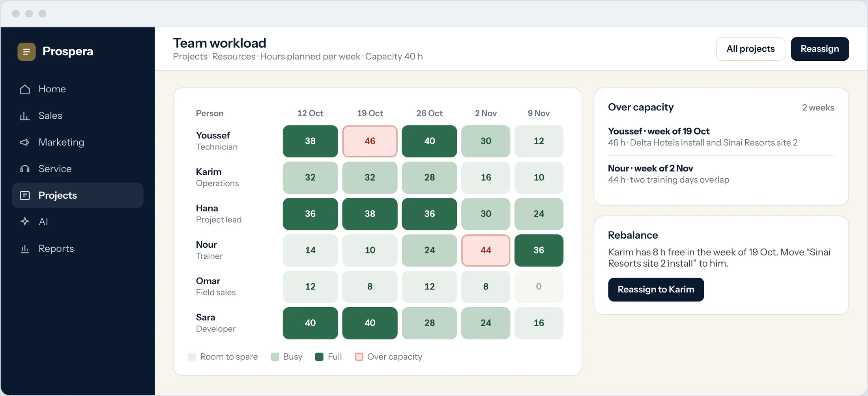868x396 pixels.
Task: Click the Projects sidebar icon
Action: 25,195
